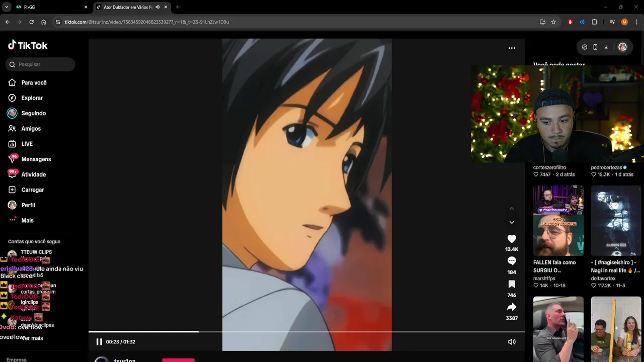Open the deltavortex creator link
The height and width of the screenshot is (362, 644).
click(x=603, y=278)
